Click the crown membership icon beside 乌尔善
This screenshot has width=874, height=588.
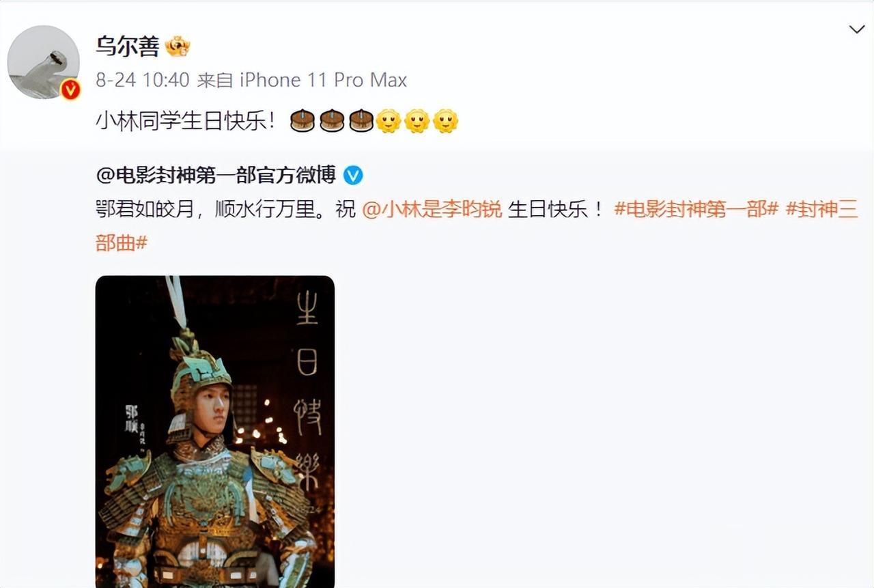[x=178, y=46]
